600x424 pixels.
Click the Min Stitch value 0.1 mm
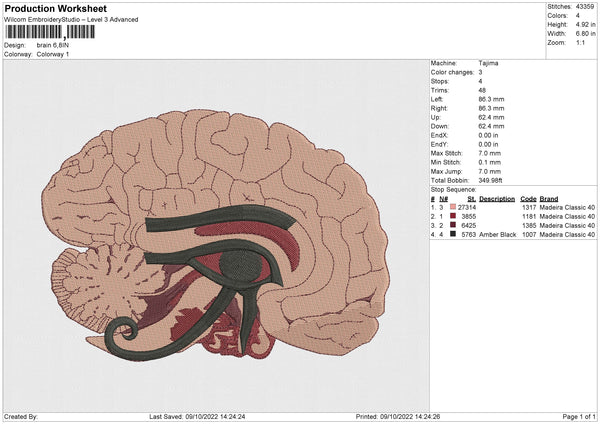coord(489,162)
